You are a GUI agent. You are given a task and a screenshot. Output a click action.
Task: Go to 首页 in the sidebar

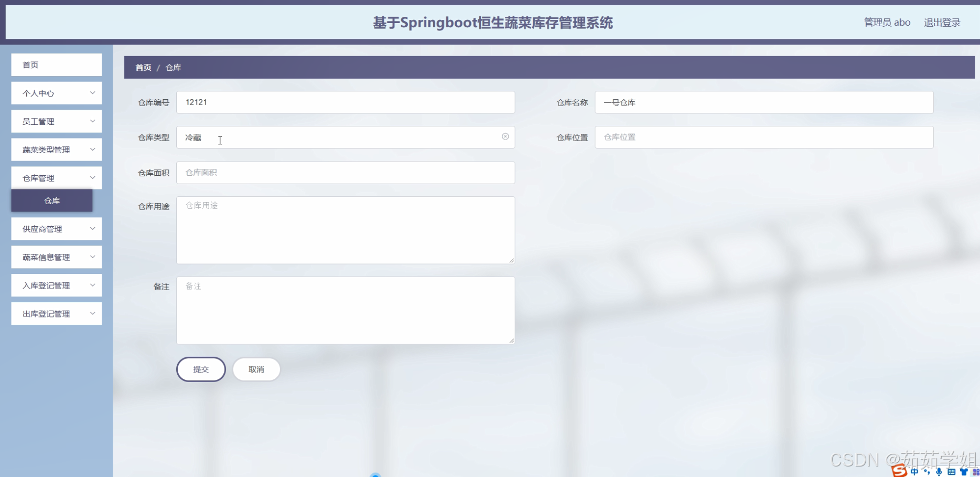(57, 65)
